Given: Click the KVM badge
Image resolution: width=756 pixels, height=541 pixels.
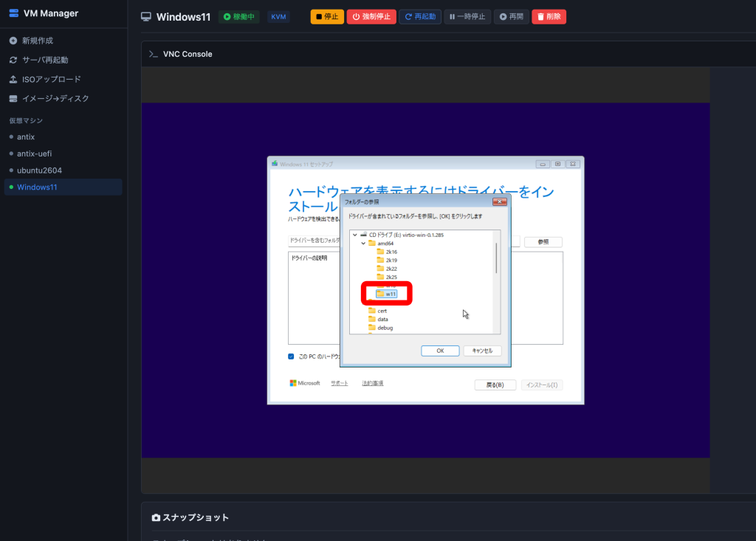Looking at the screenshot, I should click(x=278, y=17).
